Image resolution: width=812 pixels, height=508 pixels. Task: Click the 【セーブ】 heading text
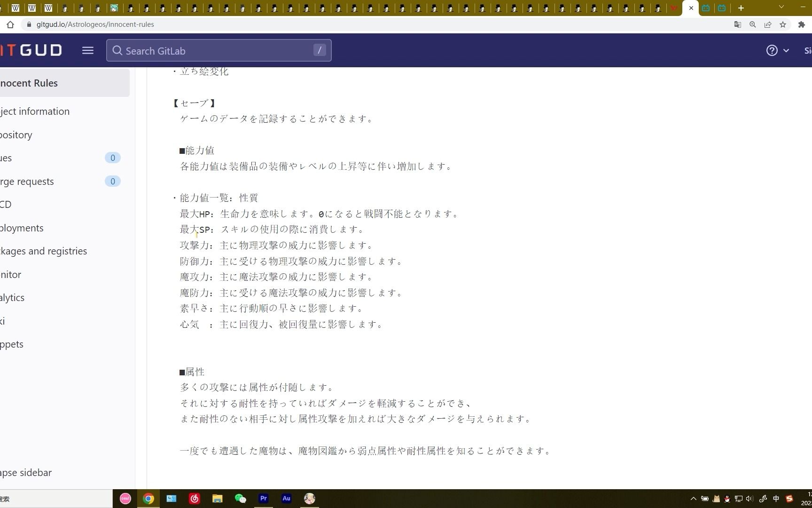194,103
